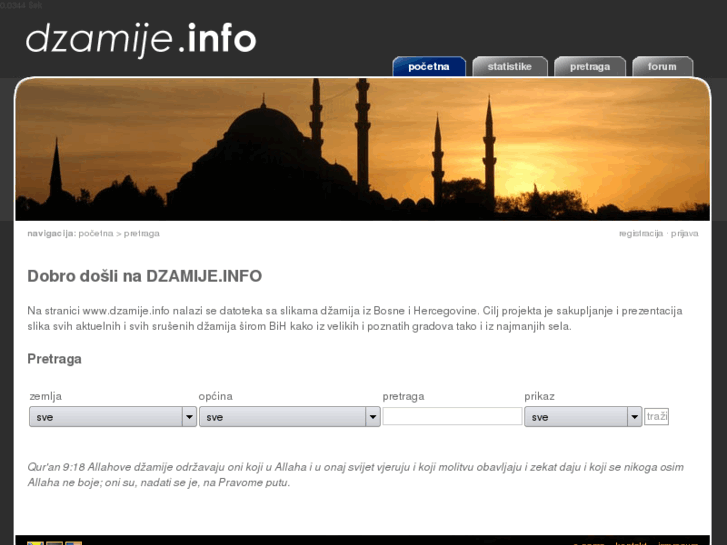The width and height of the screenshot is (727, 545).
Task: Click pretraga in the navigation breadcrumb
Action: 141,233
